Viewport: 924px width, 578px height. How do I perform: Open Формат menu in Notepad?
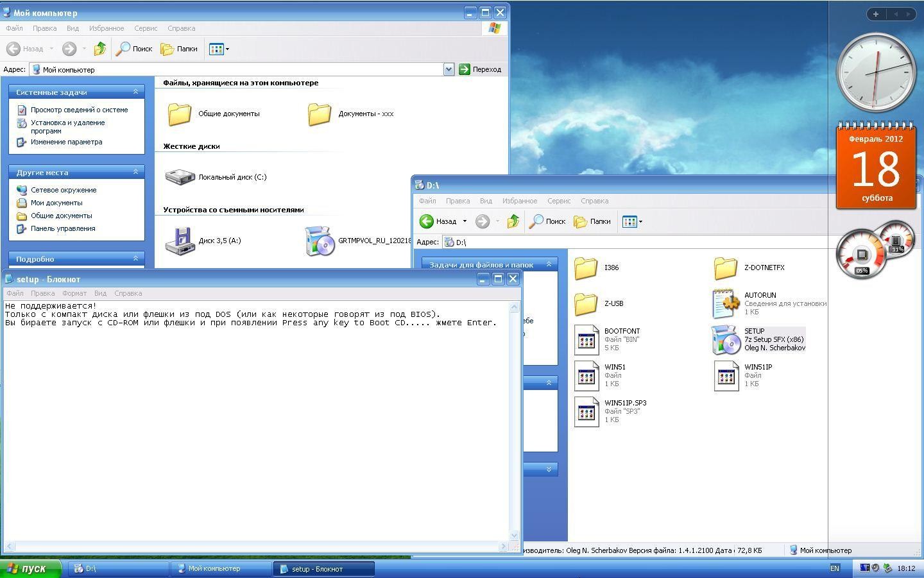click(74, 293)
